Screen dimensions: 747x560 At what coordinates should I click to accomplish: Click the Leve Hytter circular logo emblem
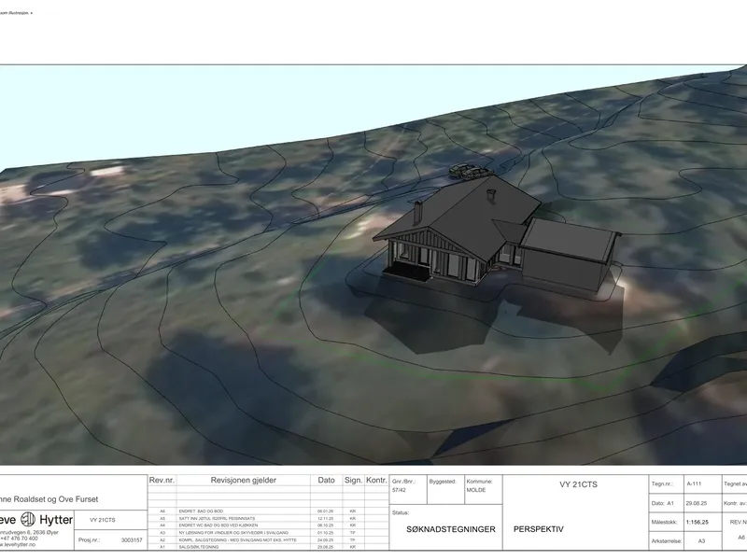(29, 519)
